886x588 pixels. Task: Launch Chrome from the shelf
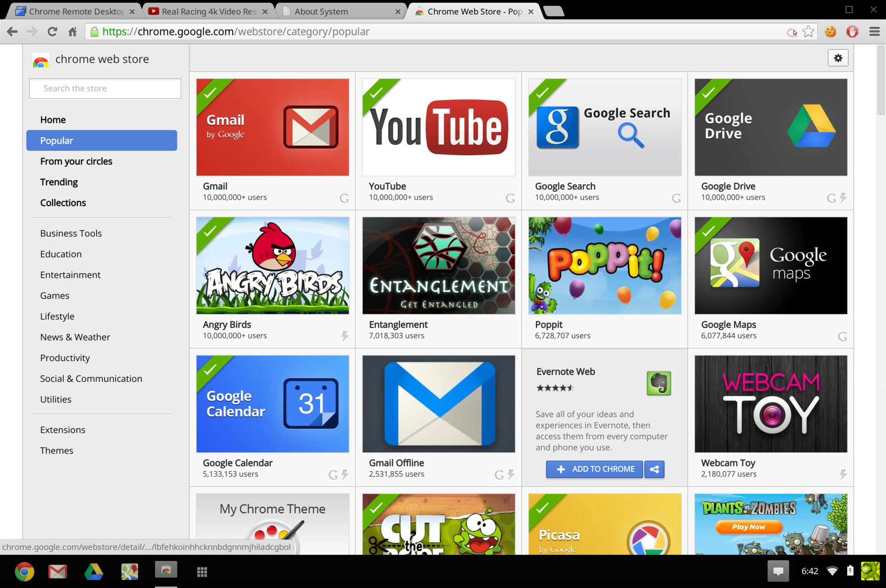point(24,571)
